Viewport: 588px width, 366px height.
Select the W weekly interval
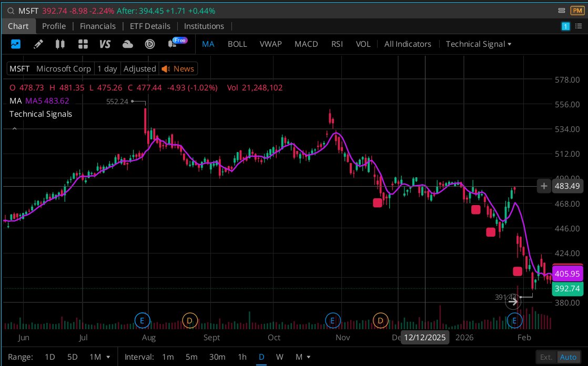click(x=279, y=357)
